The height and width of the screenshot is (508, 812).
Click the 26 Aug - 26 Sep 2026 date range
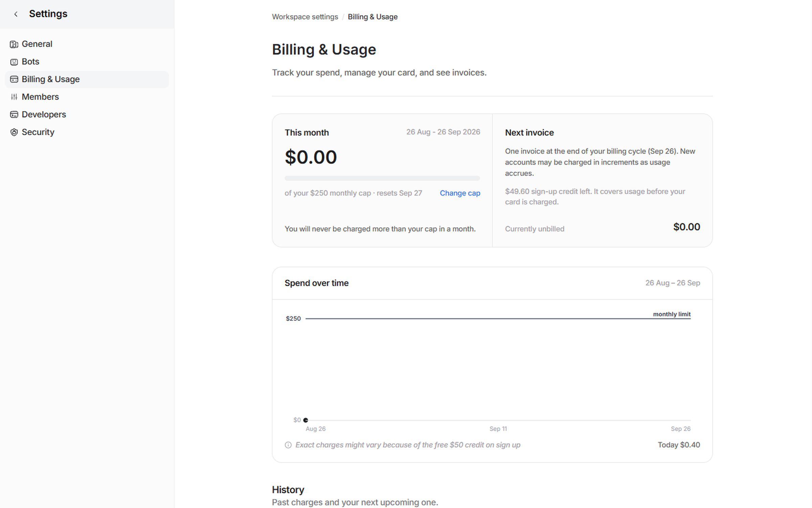pyautogui.click(x=443, y=132)
